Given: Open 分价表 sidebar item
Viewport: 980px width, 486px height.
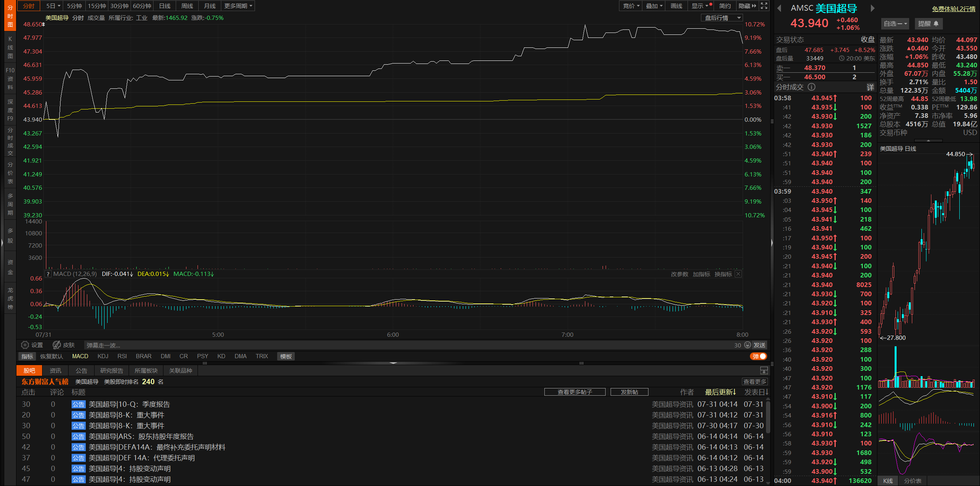Looking at the screenshot, I should click(10, 173).
